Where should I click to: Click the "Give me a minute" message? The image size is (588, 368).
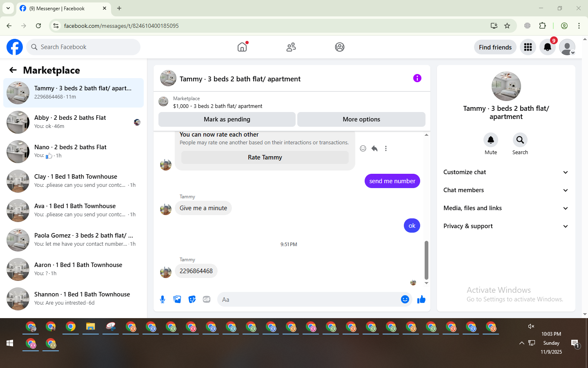(x=203, y=208)
